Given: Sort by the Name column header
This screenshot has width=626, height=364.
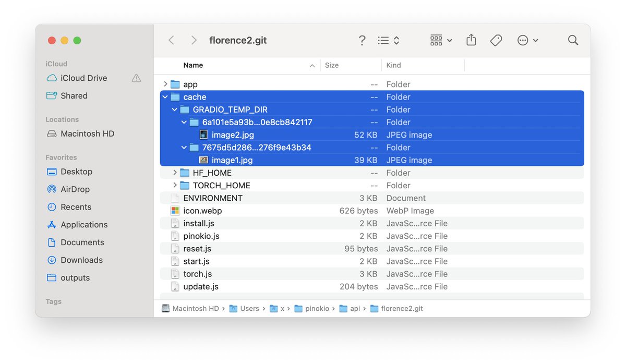Looking at the screenshot, I should [193, 65].
